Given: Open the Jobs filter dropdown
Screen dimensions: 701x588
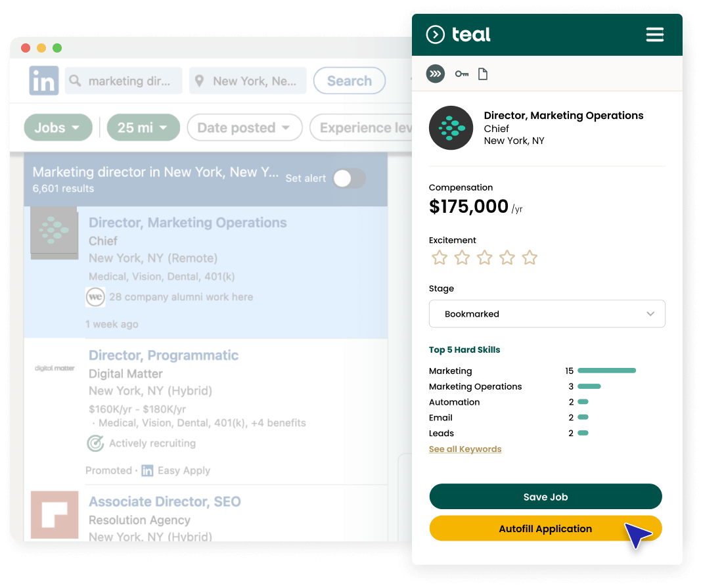Looking at the screenshot, I should tap(58, 127).
